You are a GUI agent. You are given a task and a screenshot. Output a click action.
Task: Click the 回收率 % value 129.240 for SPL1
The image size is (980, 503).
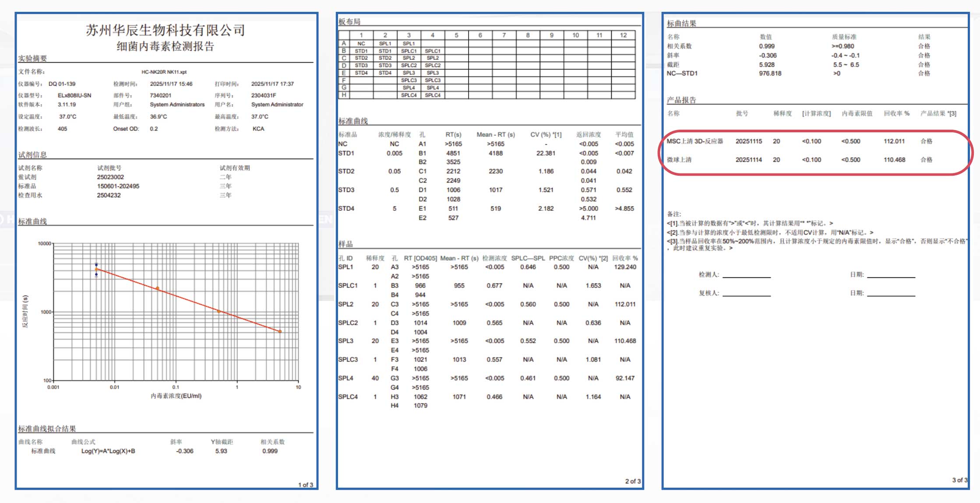point(625,267)
